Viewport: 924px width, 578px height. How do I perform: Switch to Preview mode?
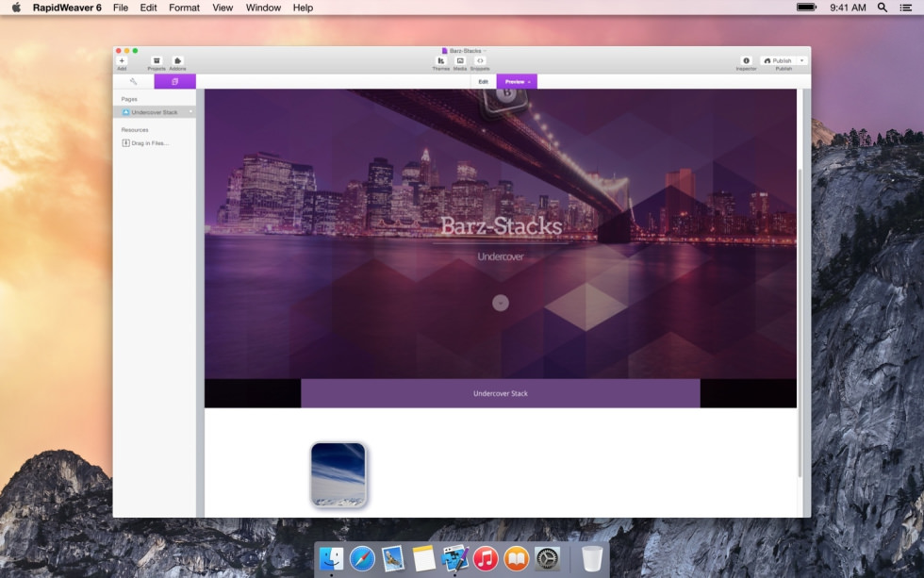pos(517,81)
